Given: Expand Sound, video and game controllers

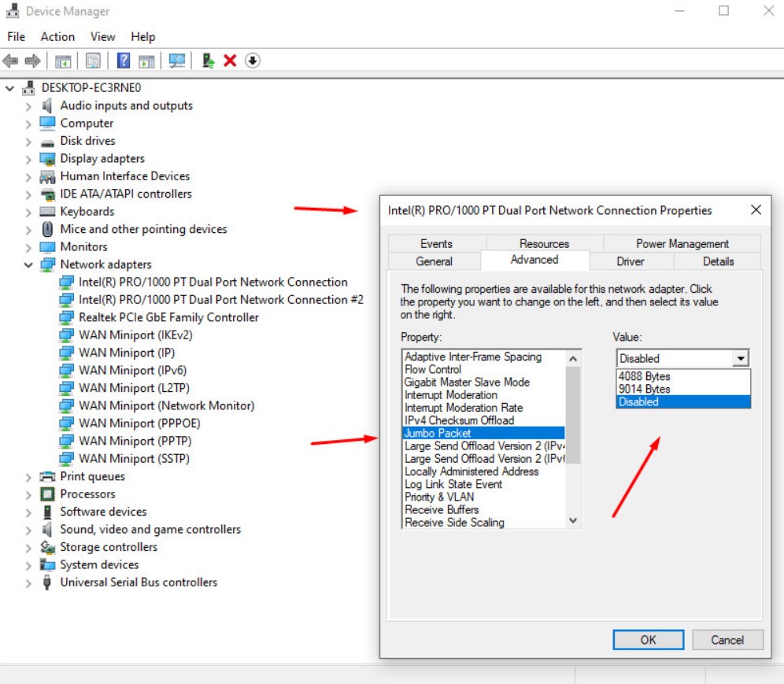Looking at the screenshot, I should (28, 530).
